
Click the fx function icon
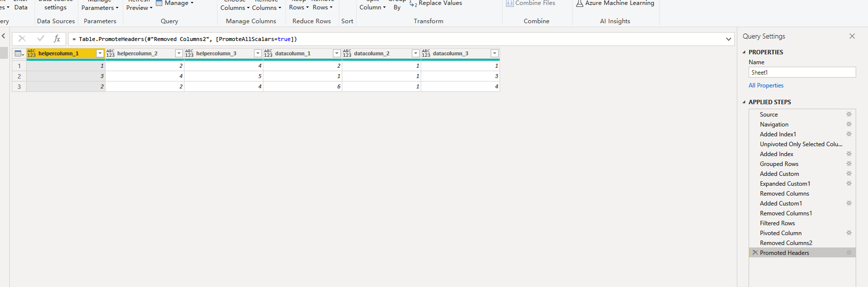(57, 39)
